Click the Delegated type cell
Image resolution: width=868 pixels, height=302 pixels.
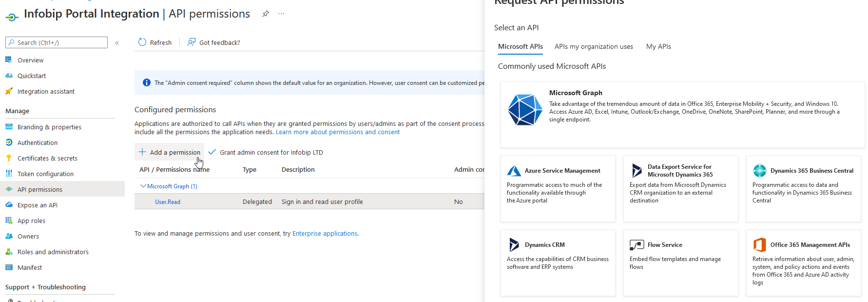pos(257,202)
